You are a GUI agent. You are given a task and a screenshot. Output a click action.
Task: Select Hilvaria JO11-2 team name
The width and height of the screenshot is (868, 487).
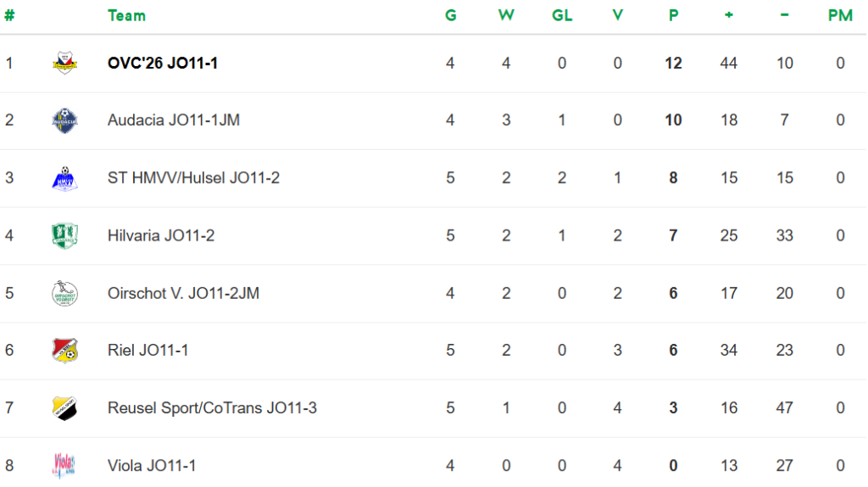pos(161,235)
